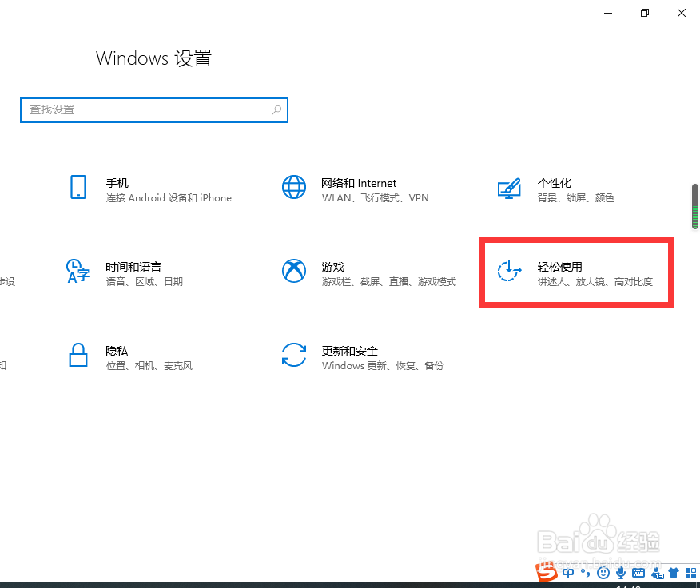Open the 隐私 privacy settings
700x588 pixels.
tap(130, 357)
